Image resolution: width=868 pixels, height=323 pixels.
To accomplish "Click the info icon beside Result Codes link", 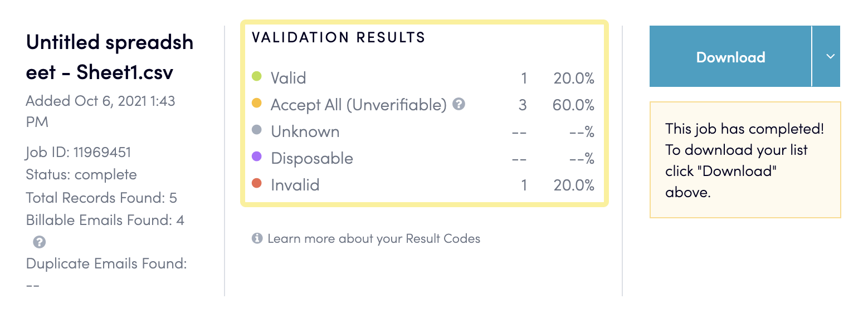I will pos(256,238).
